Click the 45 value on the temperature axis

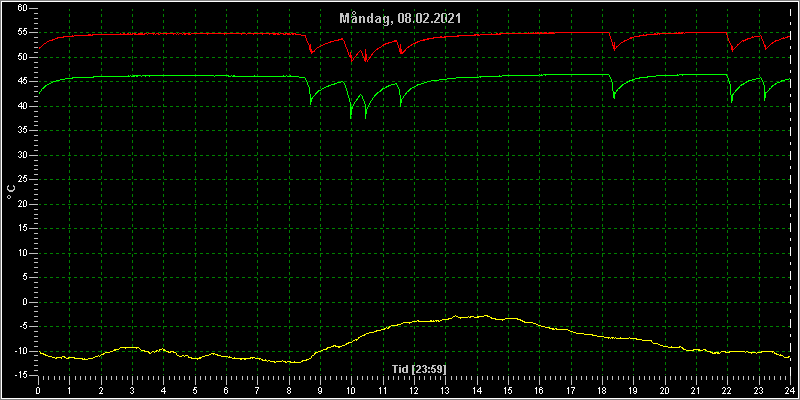tap(21, 82)
